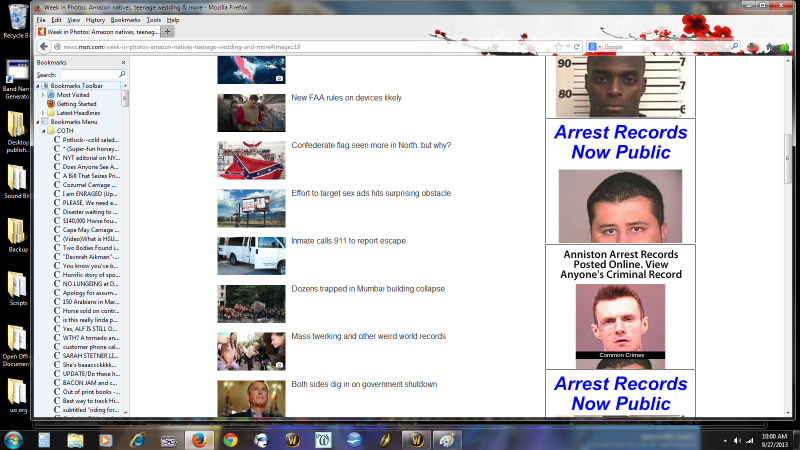Open the Edit menu
The image size is (800, 450).
56,20
